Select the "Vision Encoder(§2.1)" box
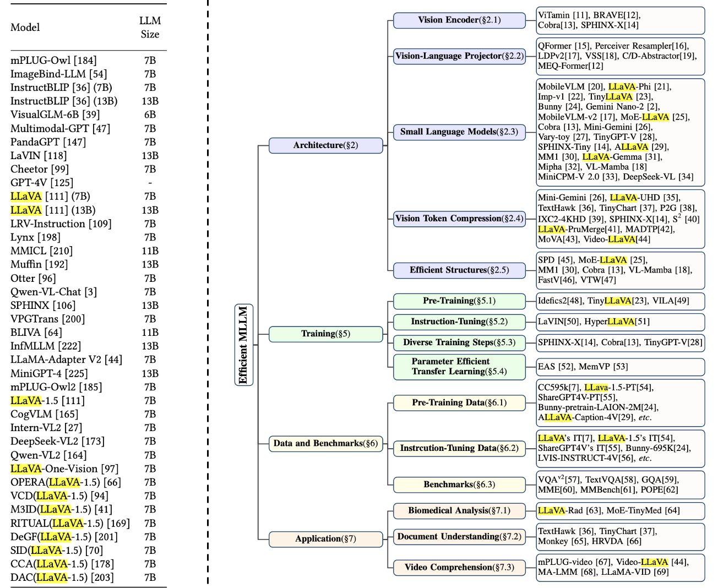718x588 pixels. click(459, 20)
